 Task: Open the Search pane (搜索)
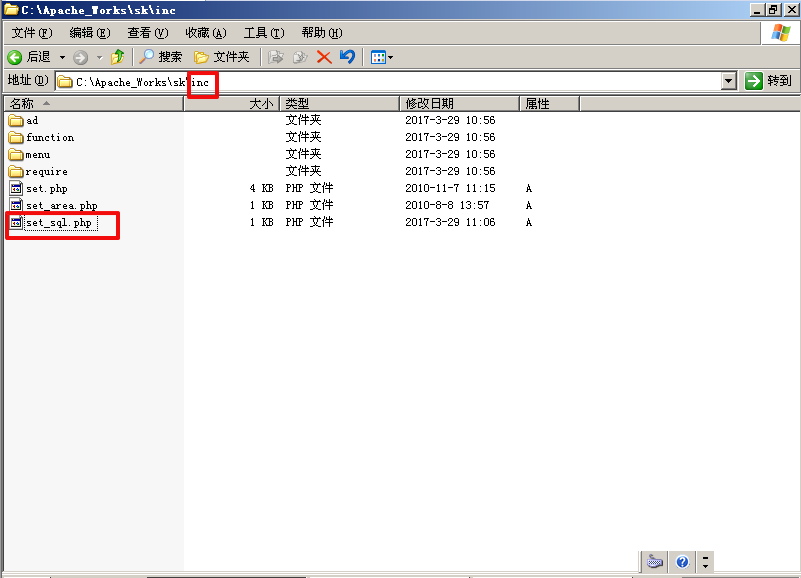point(160,57)
